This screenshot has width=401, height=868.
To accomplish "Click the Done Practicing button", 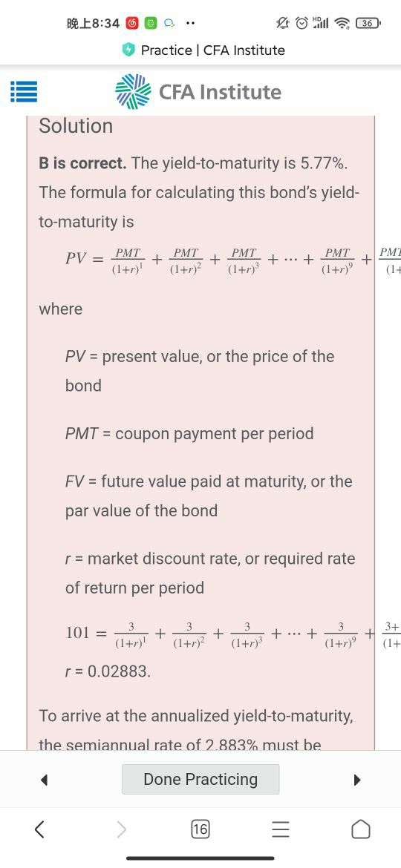I will pos(200,780).
